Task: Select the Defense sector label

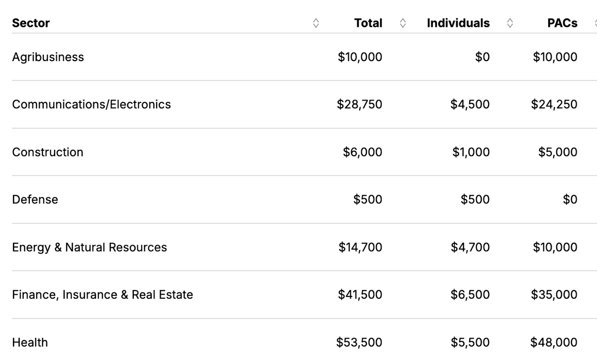Action: click(35, 199)
